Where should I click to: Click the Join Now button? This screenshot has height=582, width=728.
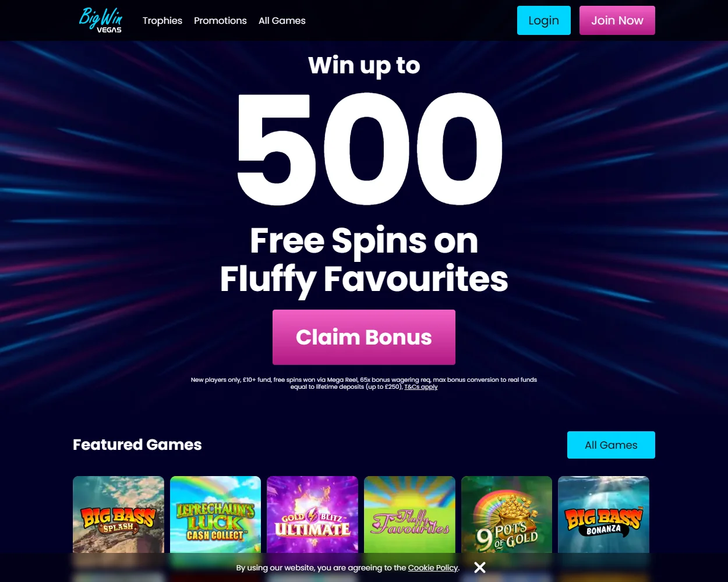coord(617,20)
